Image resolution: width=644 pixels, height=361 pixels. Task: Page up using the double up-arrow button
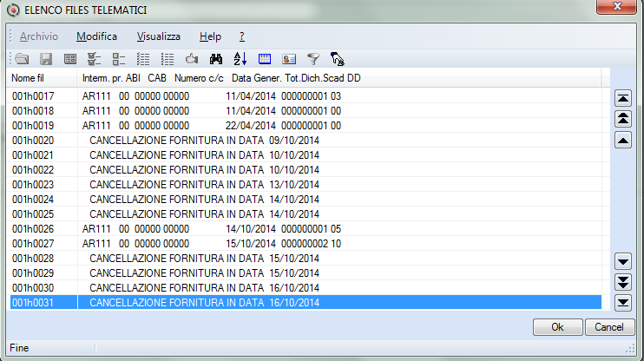623,119
